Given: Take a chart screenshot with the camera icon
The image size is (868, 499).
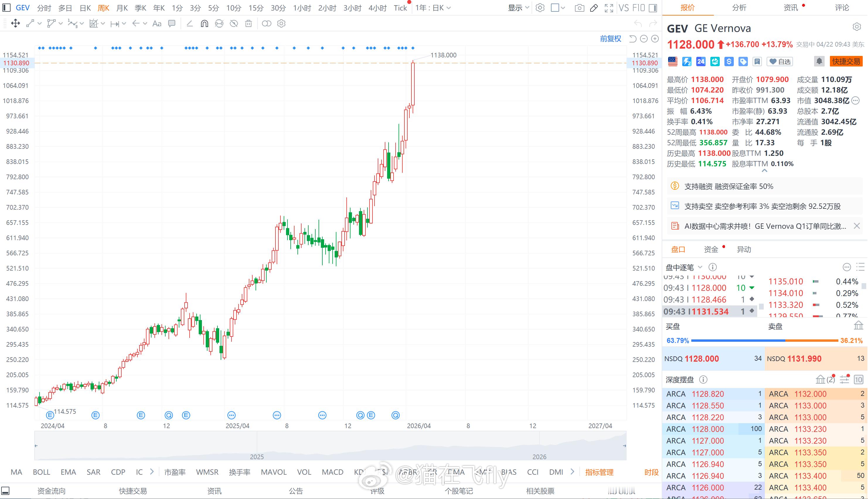Looking at the screenshot, I should (579, 8).
